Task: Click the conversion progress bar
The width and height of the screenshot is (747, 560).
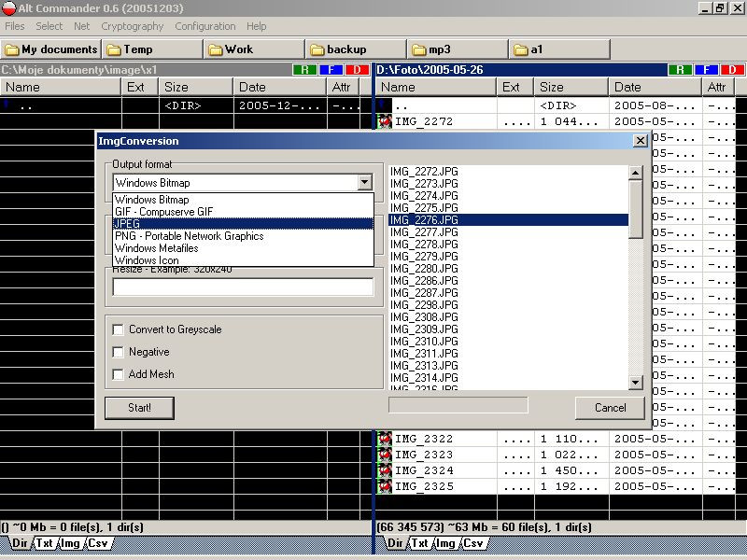Action: [x=458, y=405]
